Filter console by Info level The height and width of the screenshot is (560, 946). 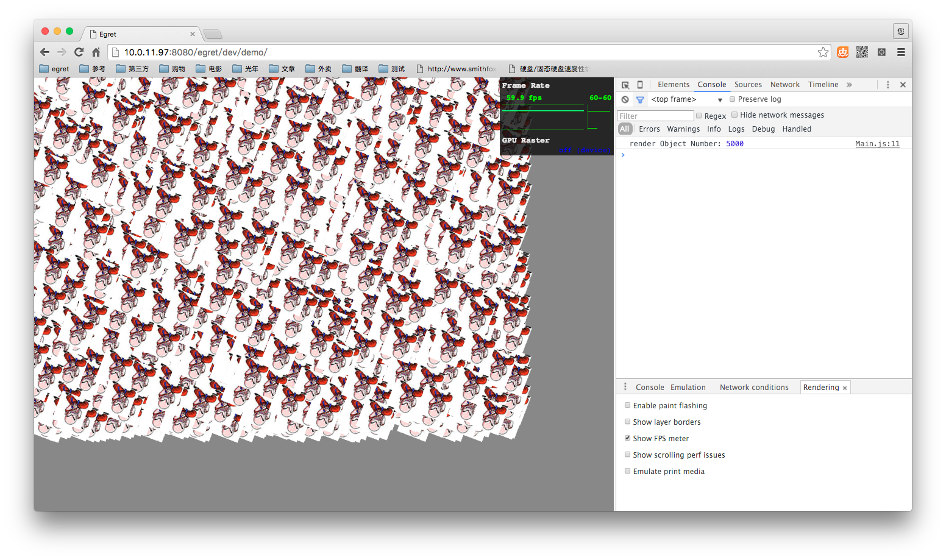click(714, 129)
